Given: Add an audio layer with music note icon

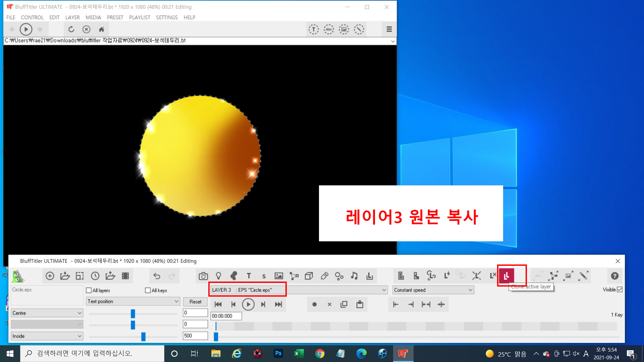Looking at the screenshot, I should [x=354, y=276].
